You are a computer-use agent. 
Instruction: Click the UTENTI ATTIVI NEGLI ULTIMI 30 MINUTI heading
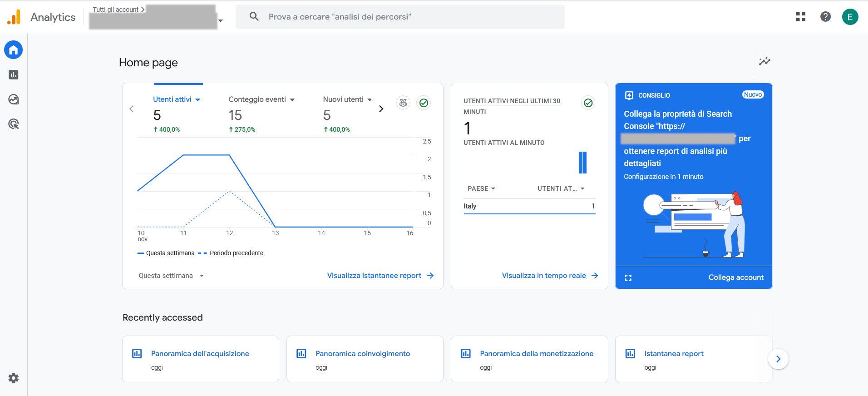tap(512, 106)
